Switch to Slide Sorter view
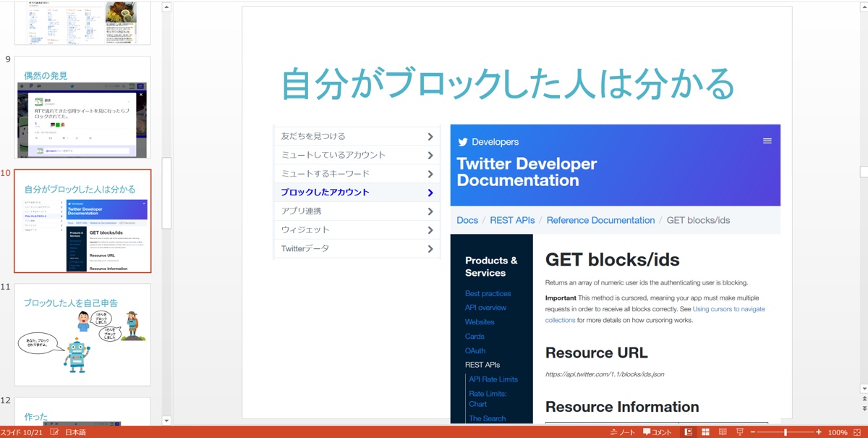 705,432
